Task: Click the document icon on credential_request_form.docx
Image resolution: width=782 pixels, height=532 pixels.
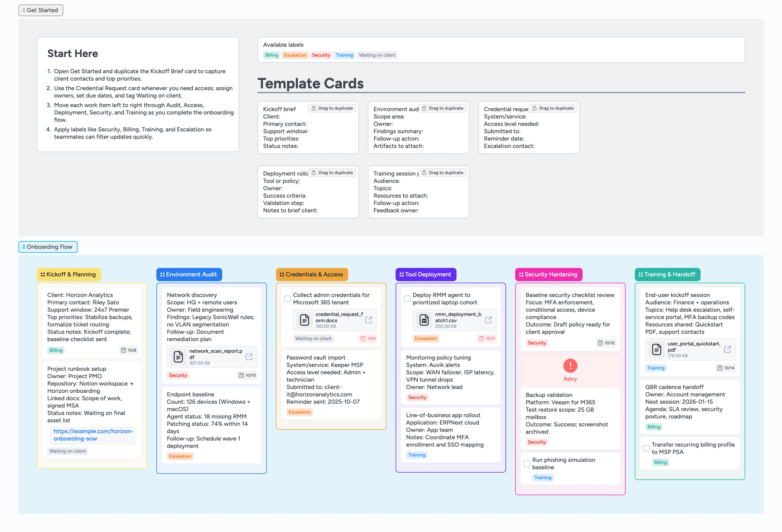Action: (305, 320)
